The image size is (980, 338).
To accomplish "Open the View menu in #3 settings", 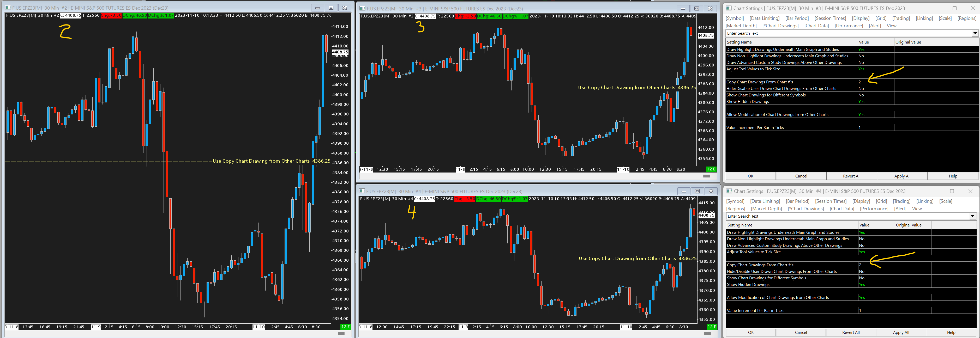I will [x=891, y=26].
